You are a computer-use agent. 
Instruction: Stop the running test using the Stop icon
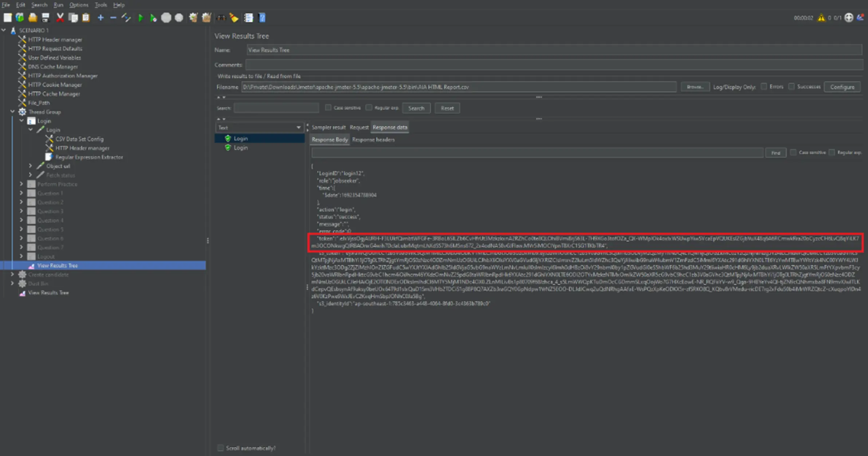click(166, 17)
